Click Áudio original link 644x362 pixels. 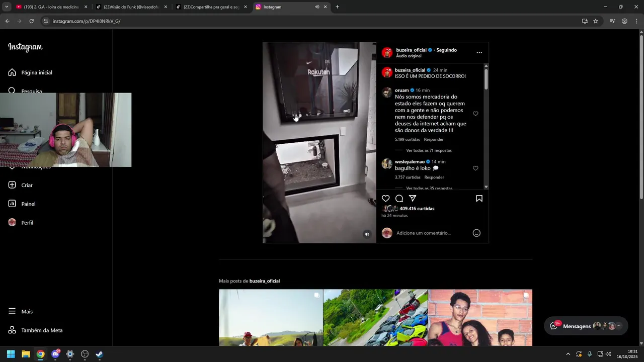tap(409, 56)
